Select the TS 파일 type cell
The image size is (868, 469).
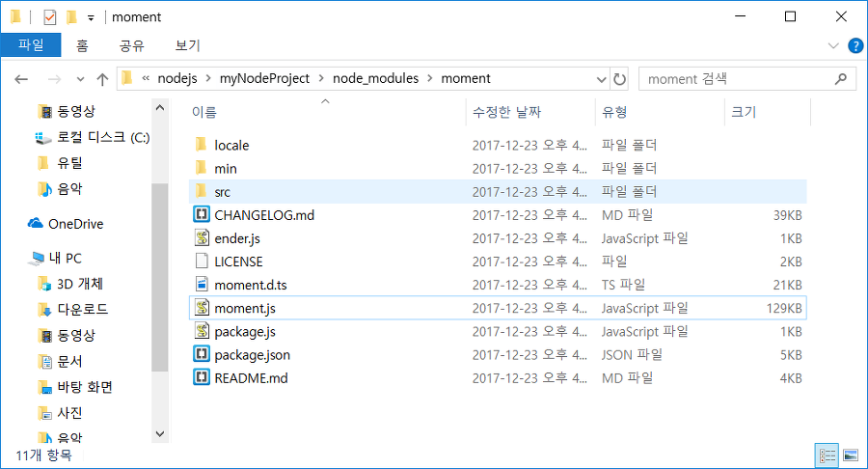[623, 285]
